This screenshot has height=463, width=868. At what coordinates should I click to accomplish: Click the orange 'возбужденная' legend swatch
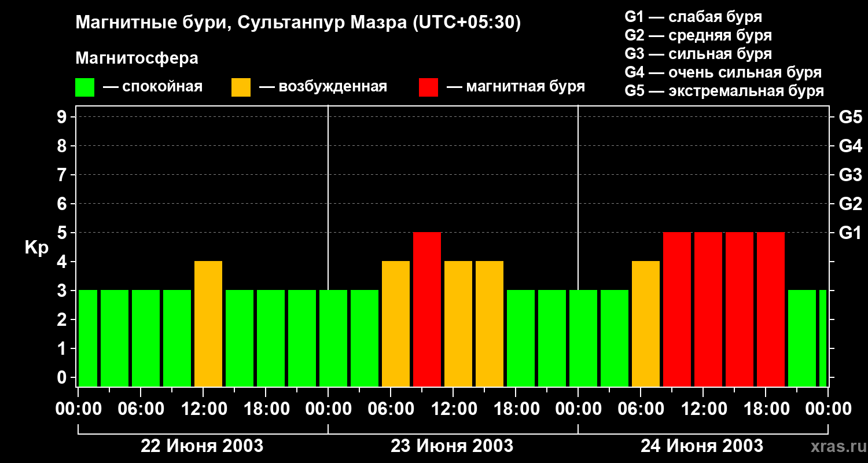(x=241, y=87)
